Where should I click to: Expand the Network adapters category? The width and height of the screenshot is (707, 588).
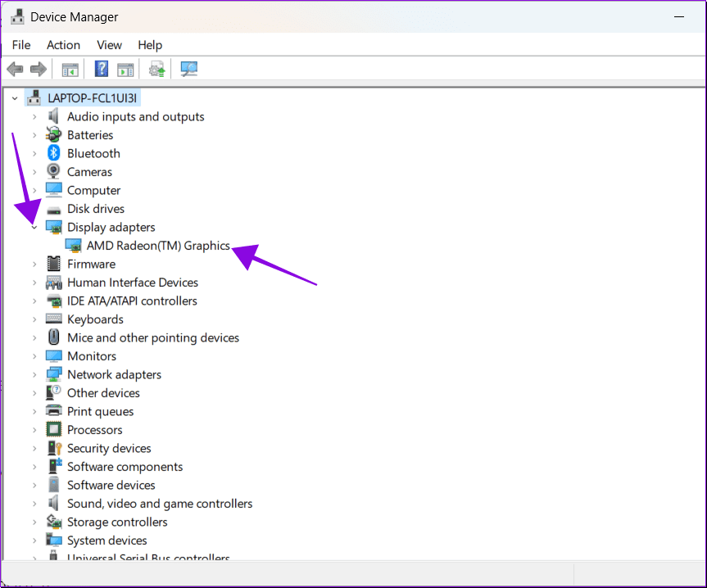pos(34,374)
